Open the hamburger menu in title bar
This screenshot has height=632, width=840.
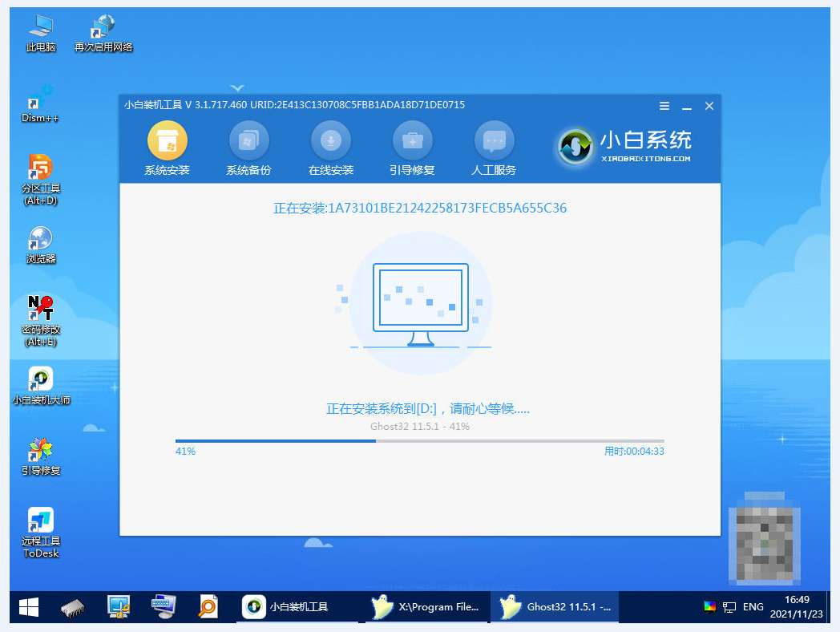tap(664, 106)
